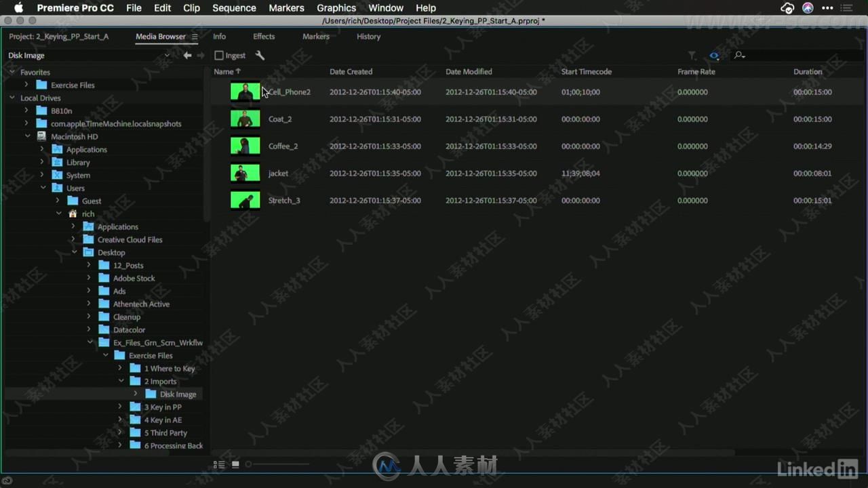The image size is (868, 488).
Task: Go back with the left arrow button
Action: coord(188,56)
